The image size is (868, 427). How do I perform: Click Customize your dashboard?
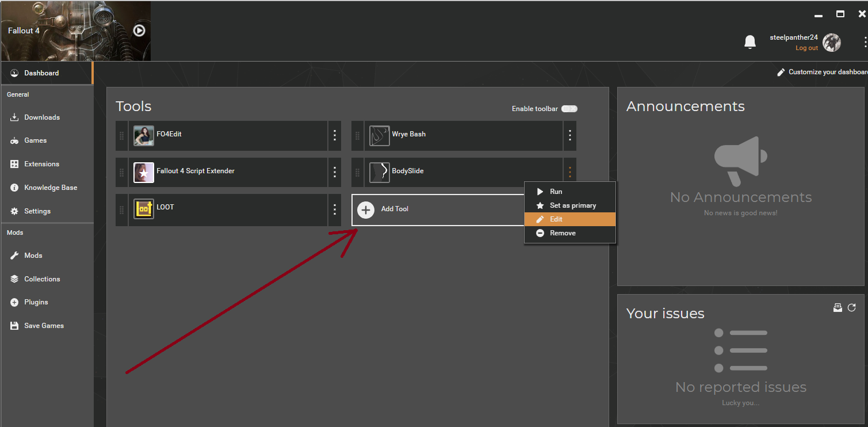coord(822,72)
